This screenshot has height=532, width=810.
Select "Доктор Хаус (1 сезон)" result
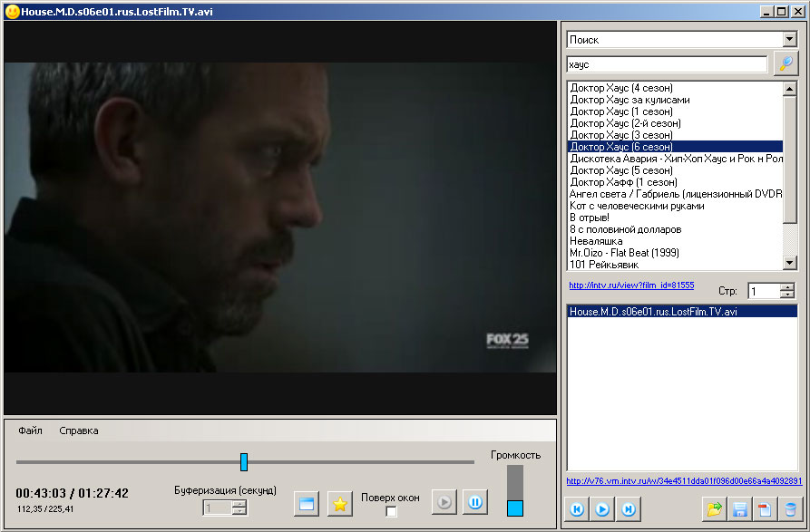675,111
